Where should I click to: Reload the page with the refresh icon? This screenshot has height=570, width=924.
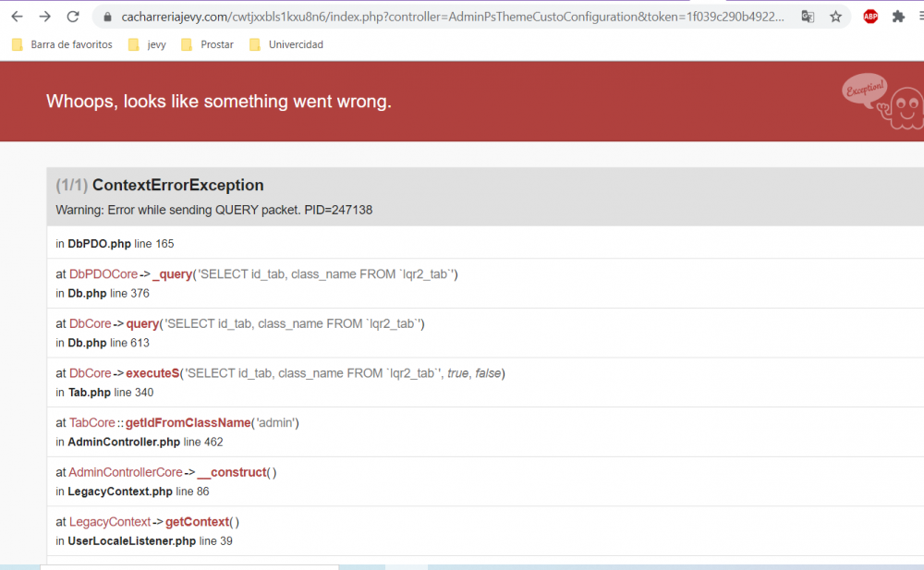[72, 17]
